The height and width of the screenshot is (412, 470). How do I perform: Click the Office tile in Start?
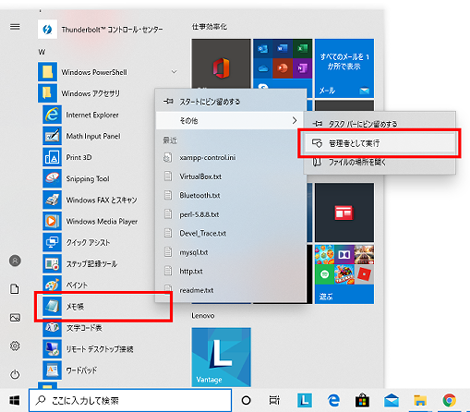click(221, 65)
